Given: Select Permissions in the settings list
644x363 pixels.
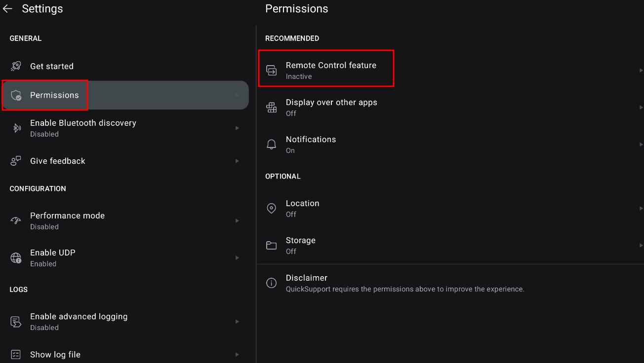Looking at the screenshot, I should (x=54, y=95).
